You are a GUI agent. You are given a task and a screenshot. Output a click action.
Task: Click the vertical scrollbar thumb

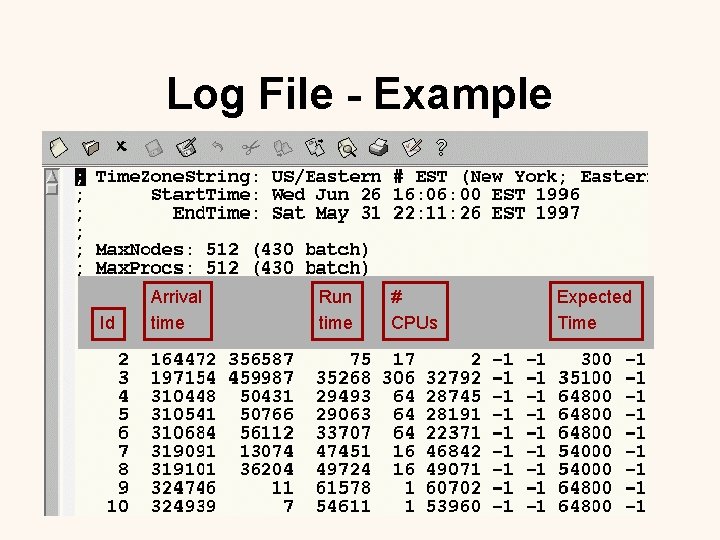pos(52,189)
